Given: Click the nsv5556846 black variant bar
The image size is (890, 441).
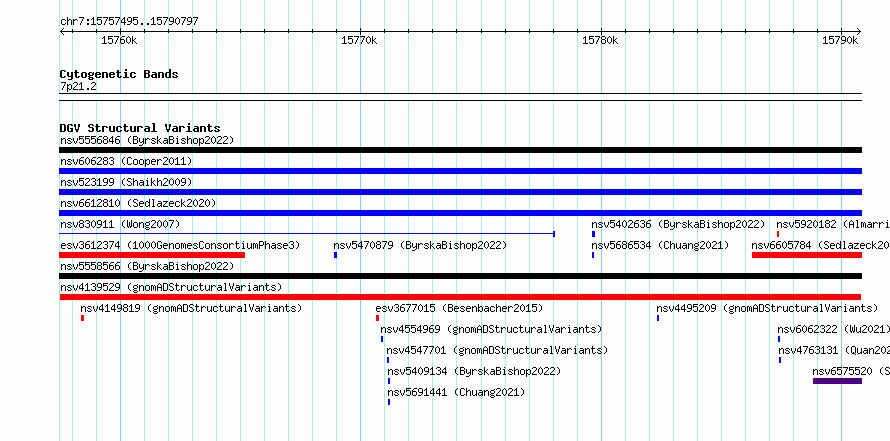Looking at the screenshot, I should 460,150.
